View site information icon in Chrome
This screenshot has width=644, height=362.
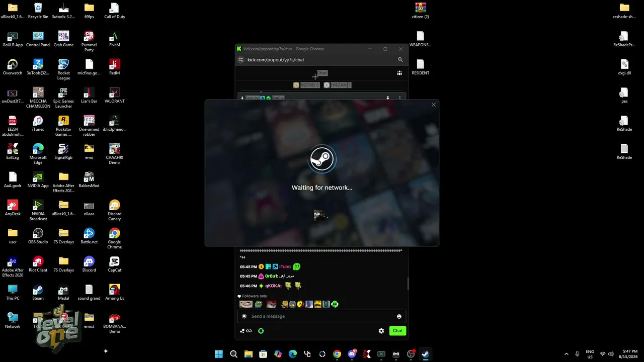coord(241,60)
